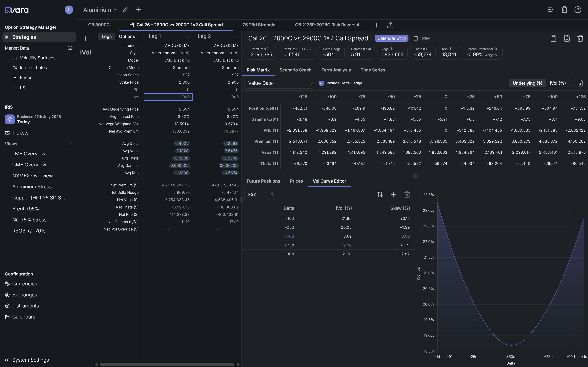588x367 pixels.
Task: Click the panel resize grip below Theta row
Action: tap(415, 176)
